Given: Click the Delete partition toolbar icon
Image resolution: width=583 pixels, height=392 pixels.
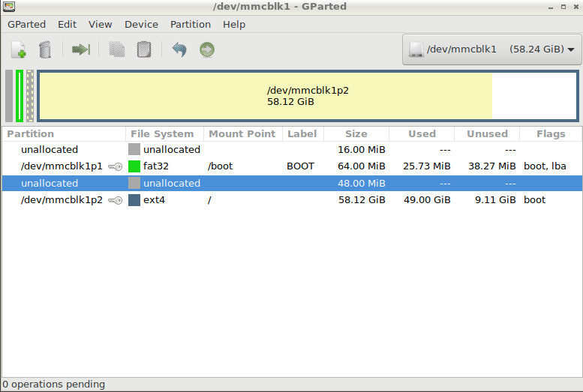Looking at the screenshot, I should [45, 50].
